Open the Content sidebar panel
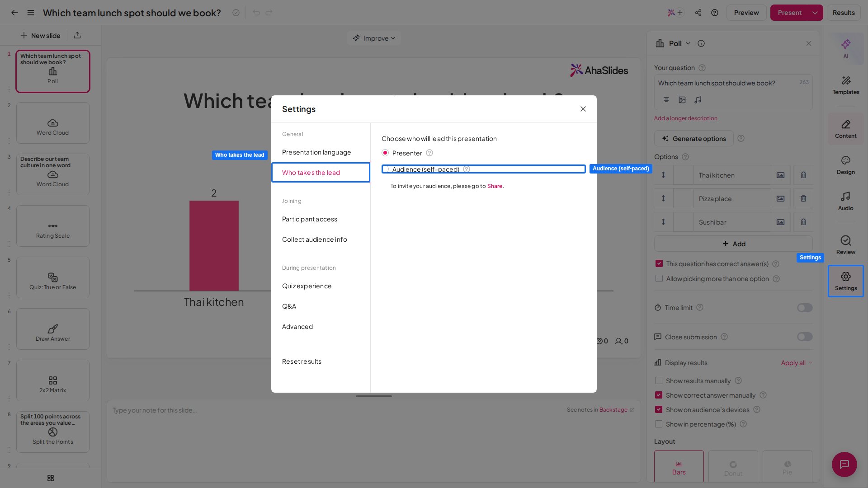The height and width of the screenshot is (488, 868). click(845, 129)
